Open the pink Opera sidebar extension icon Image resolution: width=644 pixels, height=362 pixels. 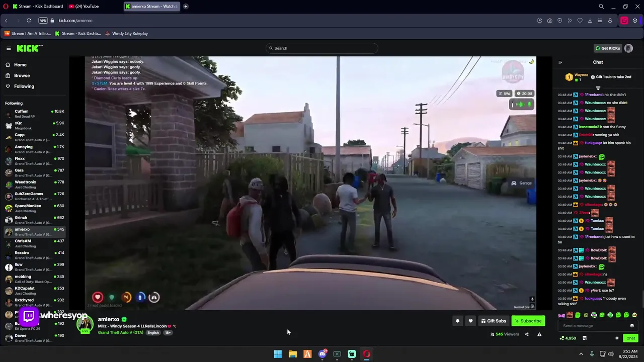tap(624, 21)
